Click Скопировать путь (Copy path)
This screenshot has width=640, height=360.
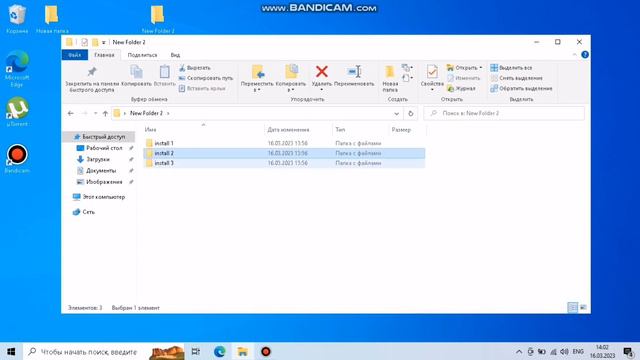(x=206, y=78)
